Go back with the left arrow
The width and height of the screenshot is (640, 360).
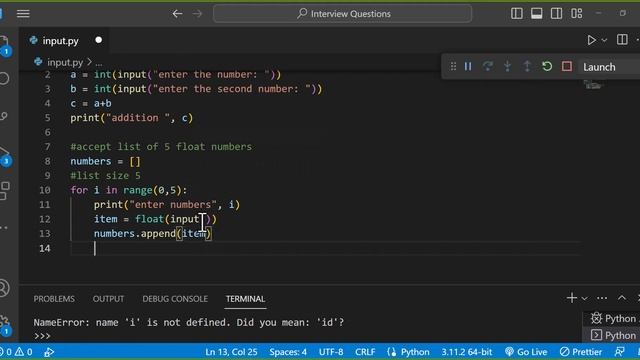(177, 13)
